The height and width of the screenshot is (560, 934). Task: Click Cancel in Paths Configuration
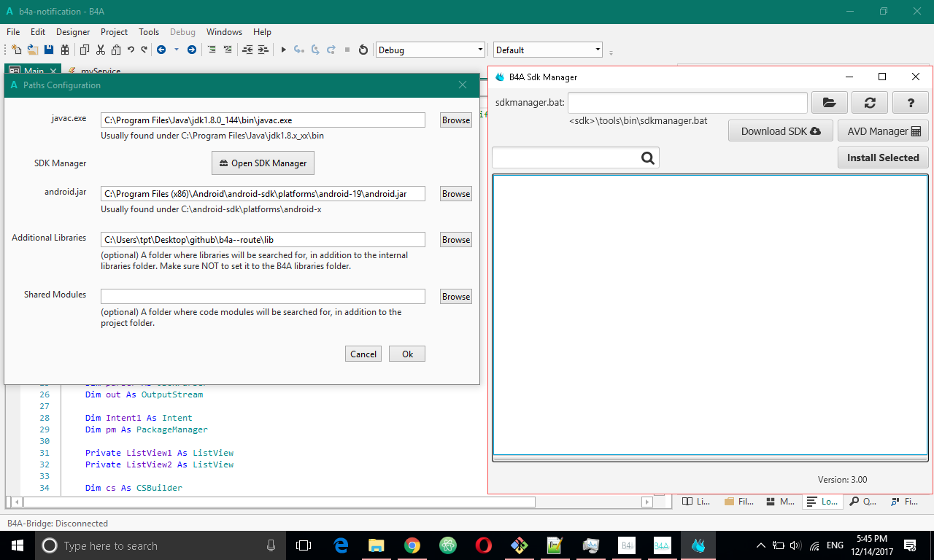(363, 354)
